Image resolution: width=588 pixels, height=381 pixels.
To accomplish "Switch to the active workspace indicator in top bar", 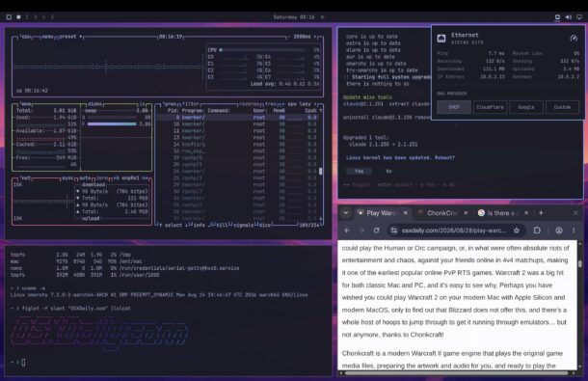I will [x=18, y=17].
